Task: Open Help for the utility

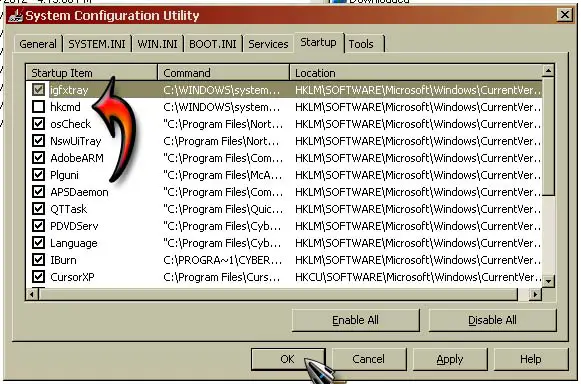Action: click(x=531, y=359)
